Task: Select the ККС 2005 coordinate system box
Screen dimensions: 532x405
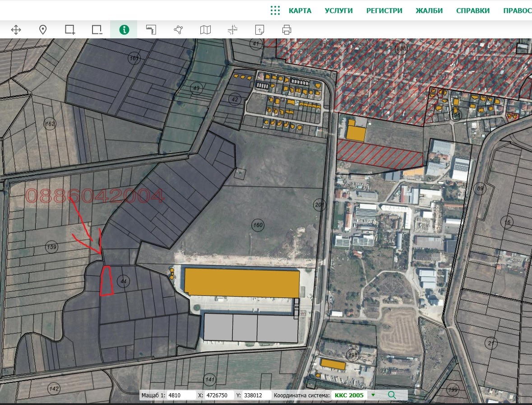Action: tap(349, 395)
